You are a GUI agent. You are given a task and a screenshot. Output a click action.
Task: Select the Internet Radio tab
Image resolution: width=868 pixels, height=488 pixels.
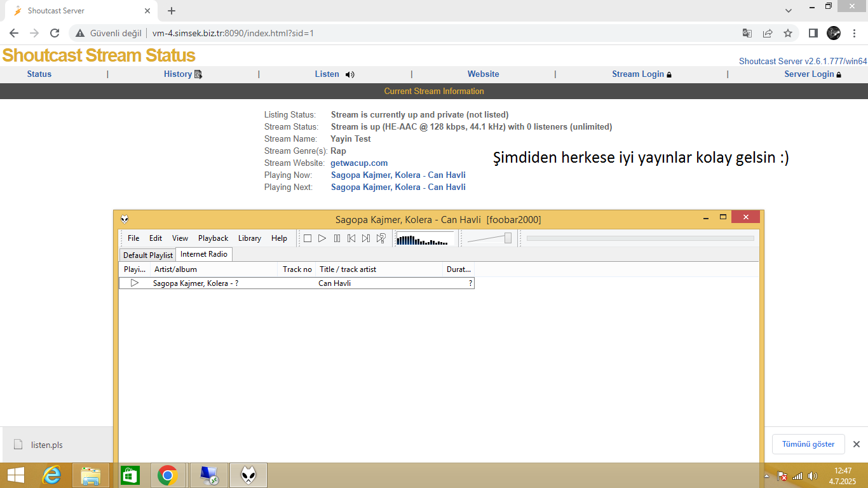point(204,254)
